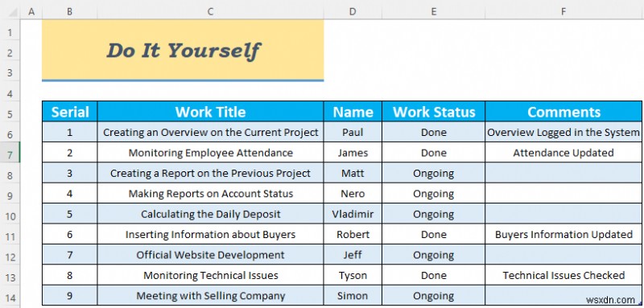Viewport: 644px width, 308px height.
Task: Select 'Official Website Development' cell
Action: pos(210,255)
